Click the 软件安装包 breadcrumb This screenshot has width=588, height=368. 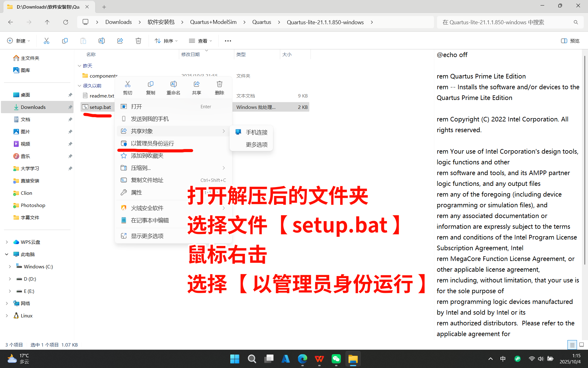point(161,22)
